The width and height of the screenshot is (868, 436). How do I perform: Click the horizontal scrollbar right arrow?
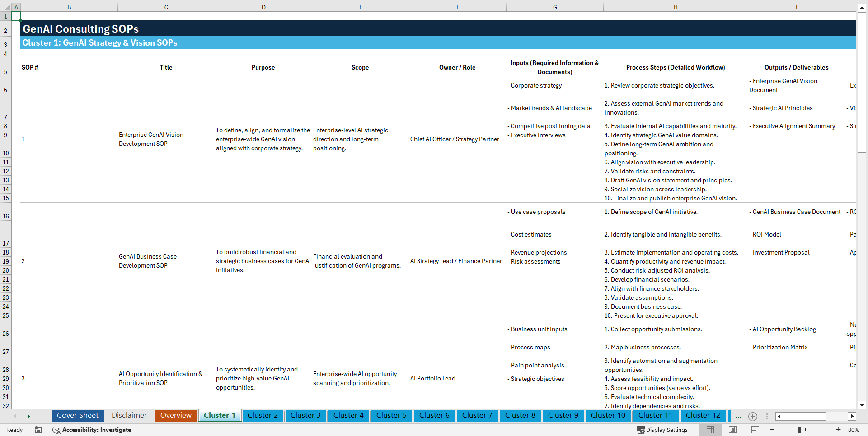(852, 416)
